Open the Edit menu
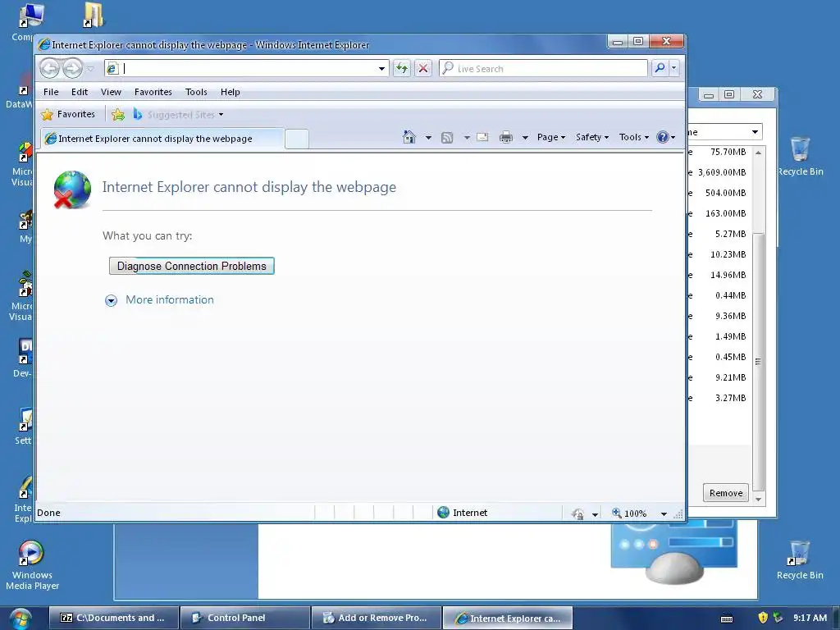This screenshot has width=840, height=630. pyautogui.click(x=80, y=92)
